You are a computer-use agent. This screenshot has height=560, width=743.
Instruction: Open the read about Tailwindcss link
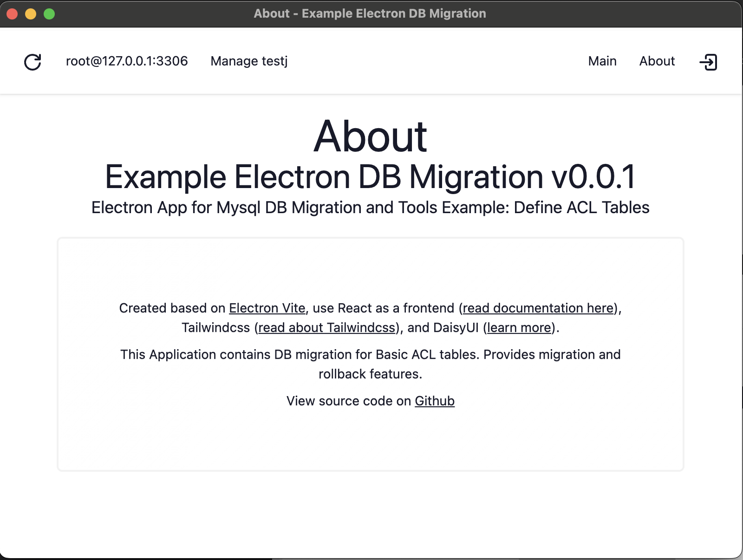click(327, 327)
